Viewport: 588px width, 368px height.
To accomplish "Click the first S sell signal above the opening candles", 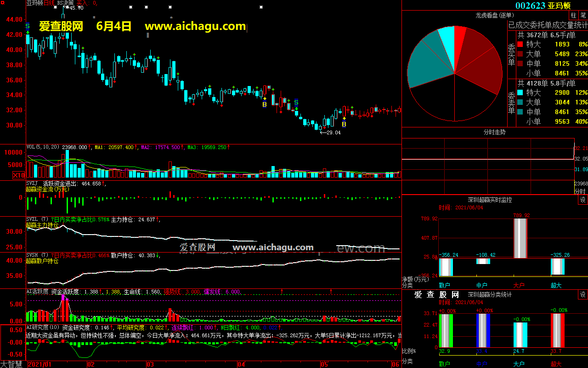I will [28, 26].
